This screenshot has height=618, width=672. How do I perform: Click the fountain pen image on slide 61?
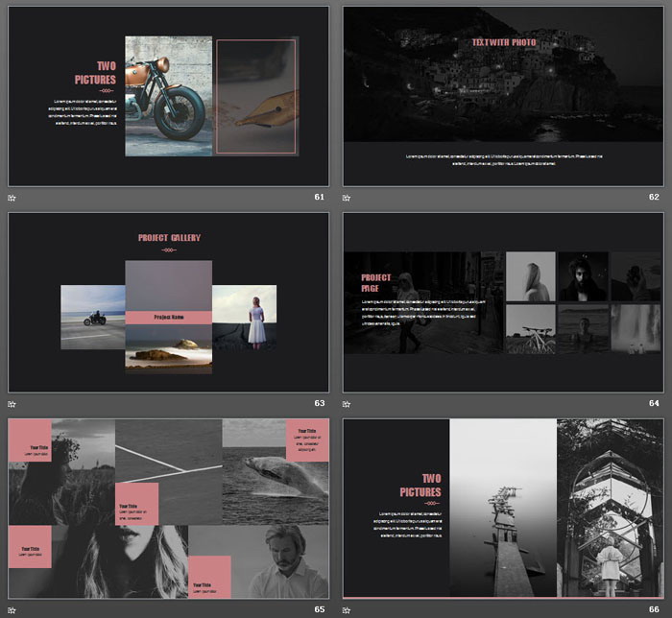pos(257,98)
